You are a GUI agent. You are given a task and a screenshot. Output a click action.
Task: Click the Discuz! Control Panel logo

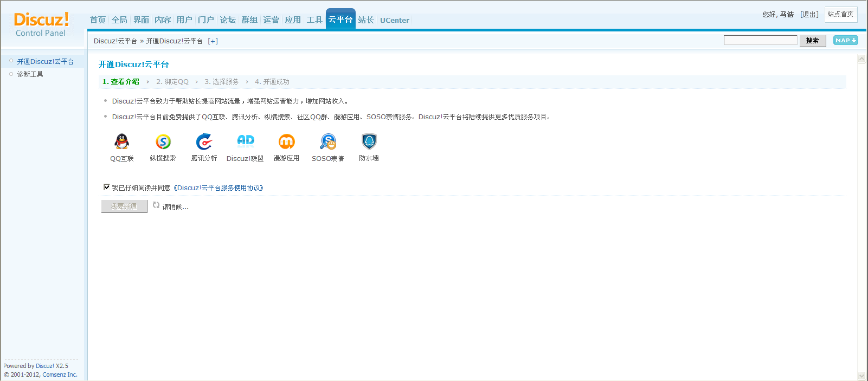(41, 25)
